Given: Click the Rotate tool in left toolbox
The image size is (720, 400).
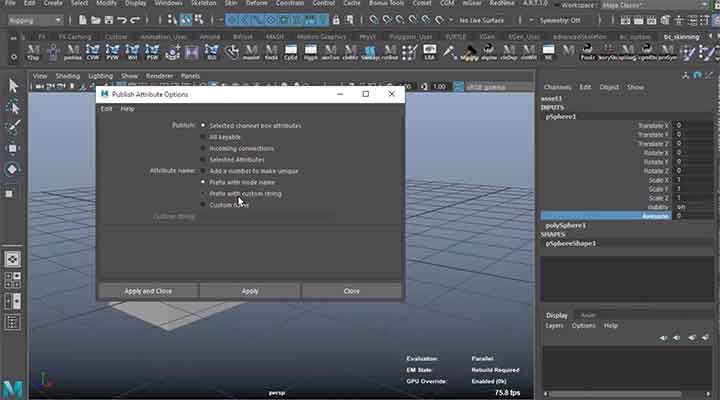Looking at the screenshot, I should coord(13,169).
